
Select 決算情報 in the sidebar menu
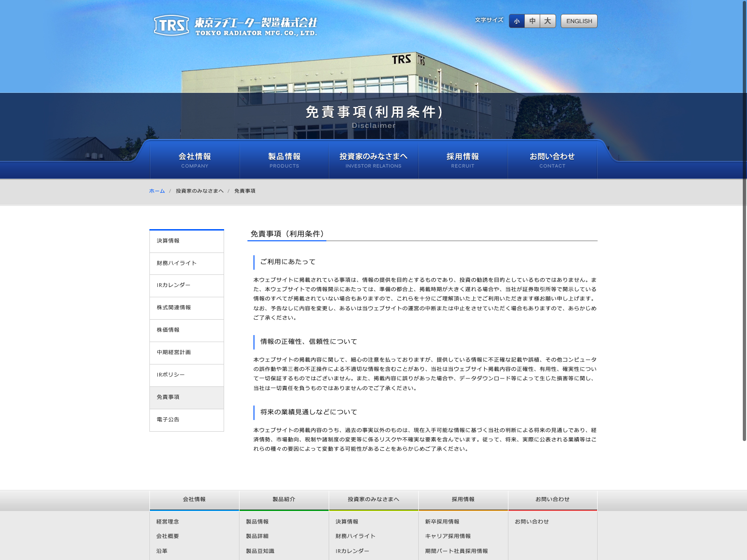(x=187, y=241)
